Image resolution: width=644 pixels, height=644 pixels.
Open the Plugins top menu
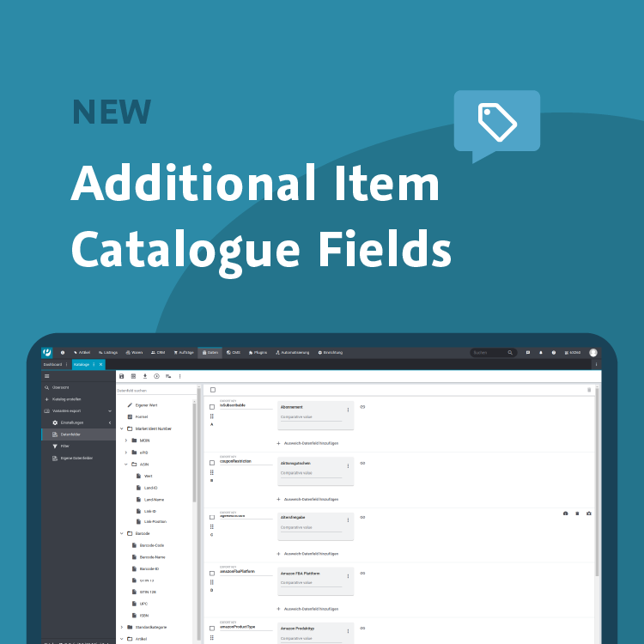pyautogui.click(x=258, y=352)
